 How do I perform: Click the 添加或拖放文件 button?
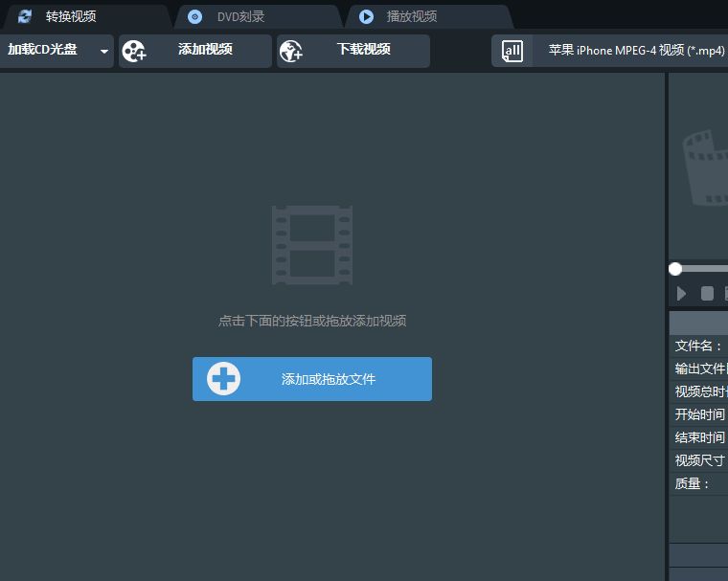(312, 379)
